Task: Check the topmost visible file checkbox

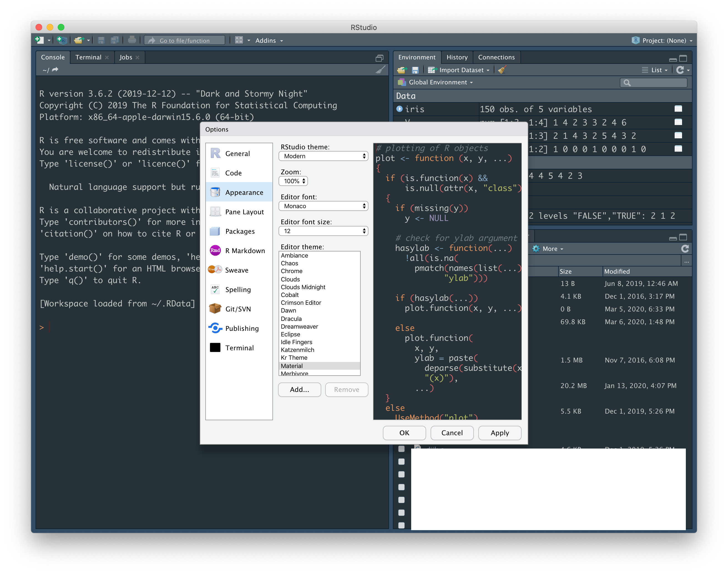Action: [x=401, y=449]
